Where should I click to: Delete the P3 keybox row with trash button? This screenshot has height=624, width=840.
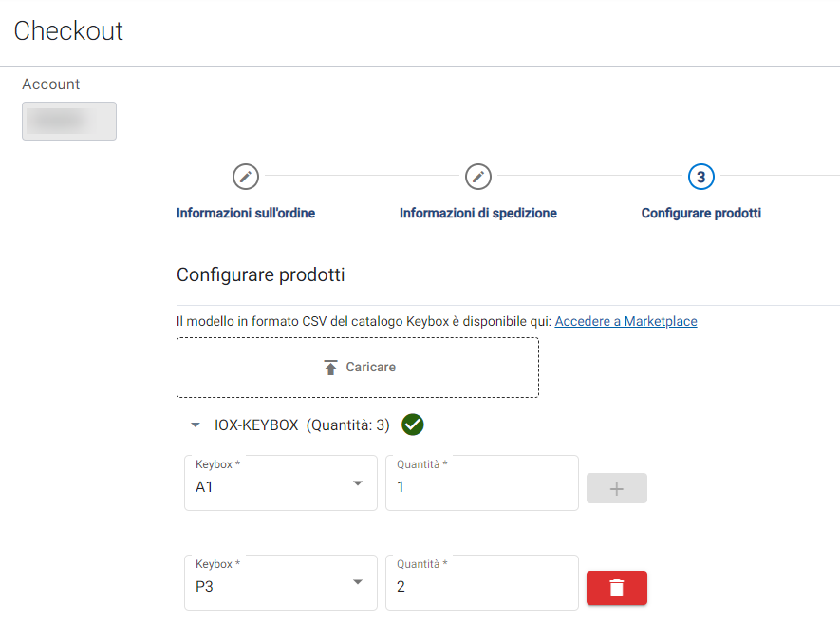(616, 588)
